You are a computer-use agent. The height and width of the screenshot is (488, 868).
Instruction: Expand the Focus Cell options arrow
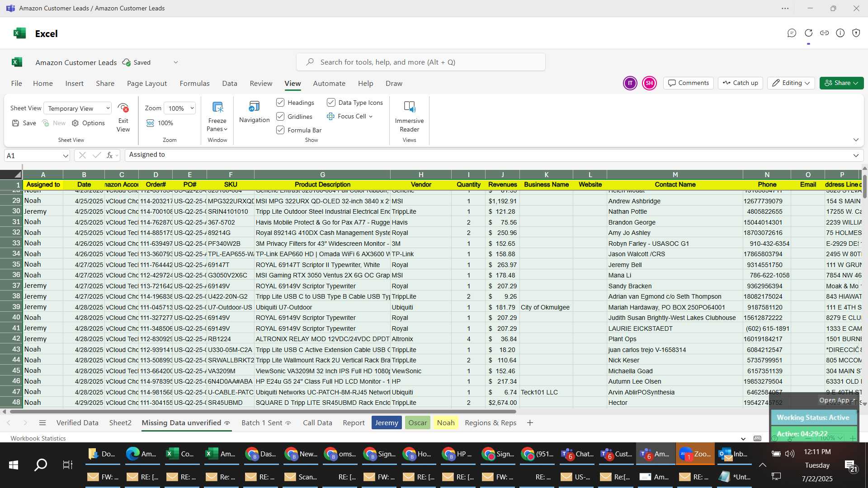pyautogui.click(x=371, y=117)
